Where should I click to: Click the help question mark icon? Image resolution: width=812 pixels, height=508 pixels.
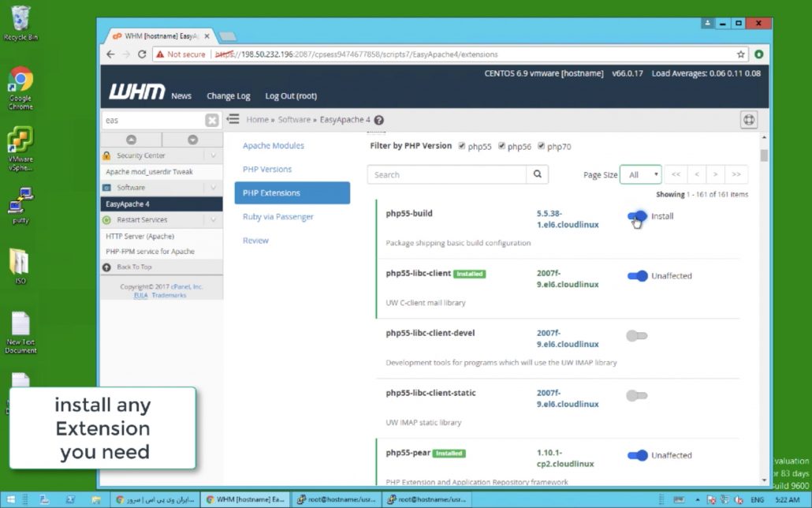(x=379, y=120)
